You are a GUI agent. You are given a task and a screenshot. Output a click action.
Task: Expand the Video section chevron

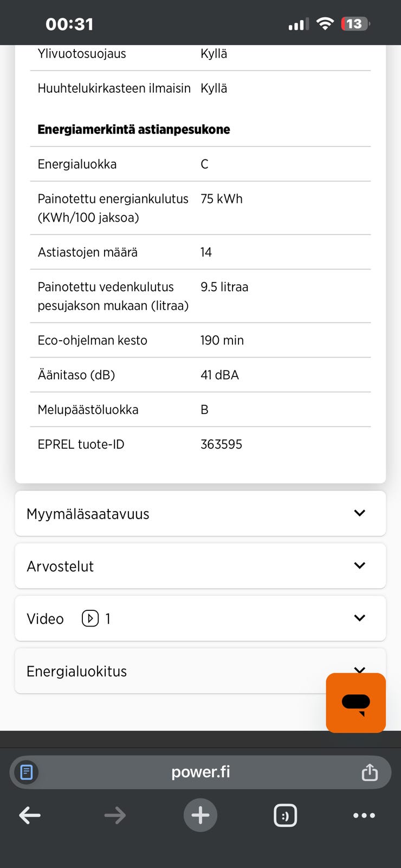point(359,618)
